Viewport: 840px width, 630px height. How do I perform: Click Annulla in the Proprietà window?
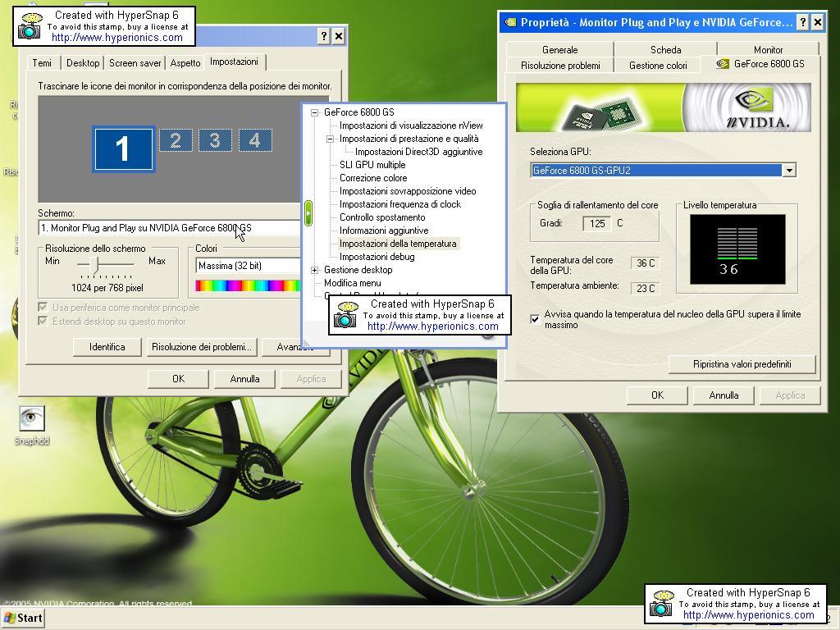pyautogui.click(x=724, y=395)
